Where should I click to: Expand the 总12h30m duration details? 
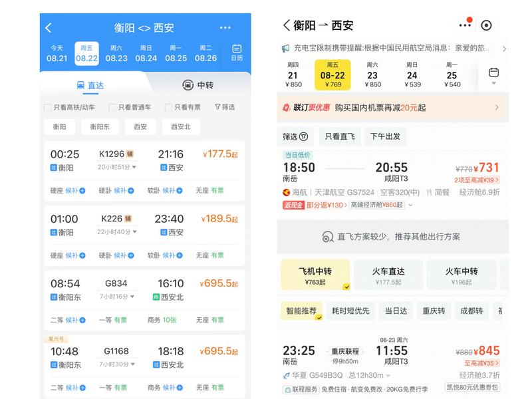388,376
